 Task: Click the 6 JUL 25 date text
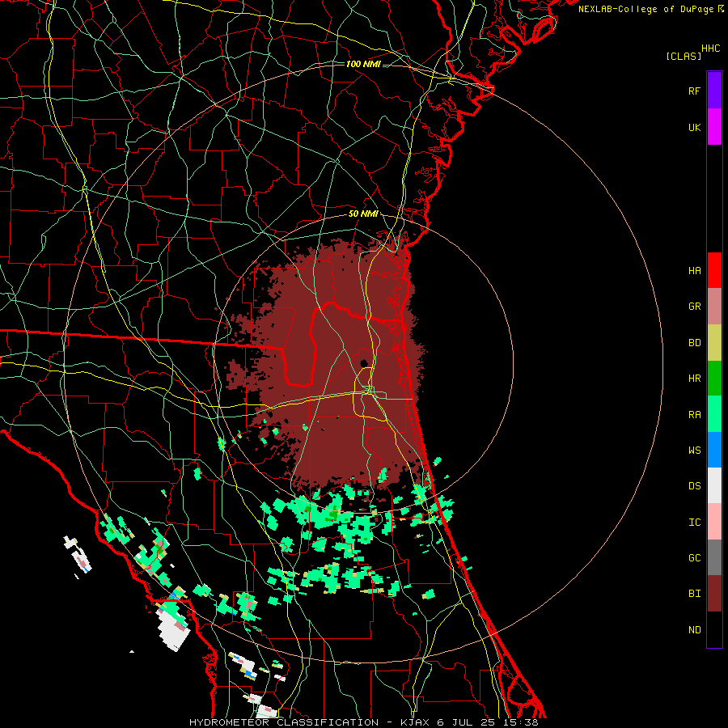[468, 722]
